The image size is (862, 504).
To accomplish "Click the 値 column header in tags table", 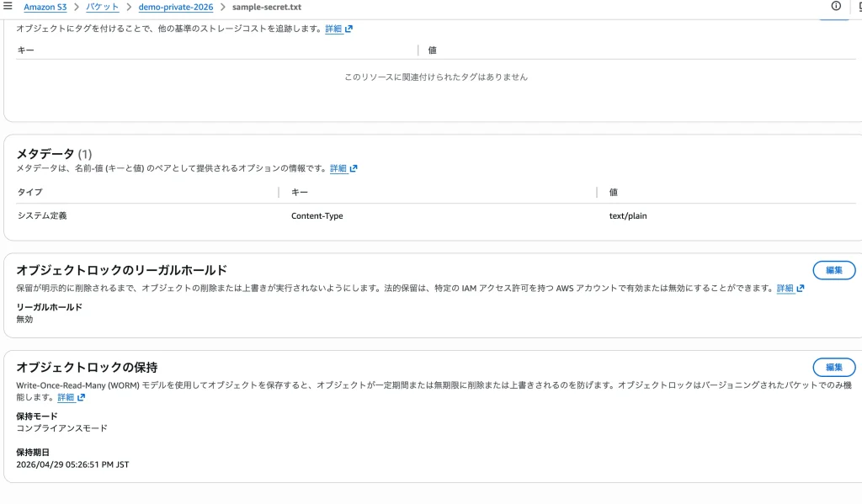I will coord(433,50).
